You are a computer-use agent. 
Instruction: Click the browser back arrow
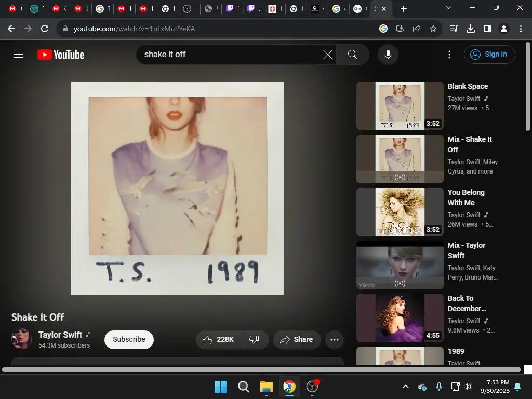point(11,29)
